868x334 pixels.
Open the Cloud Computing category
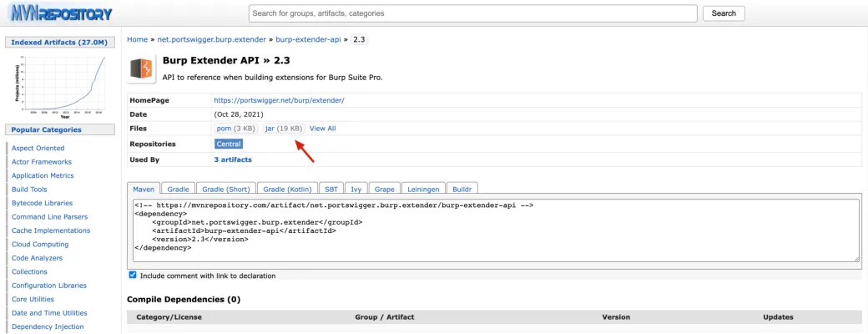point(40,245)
